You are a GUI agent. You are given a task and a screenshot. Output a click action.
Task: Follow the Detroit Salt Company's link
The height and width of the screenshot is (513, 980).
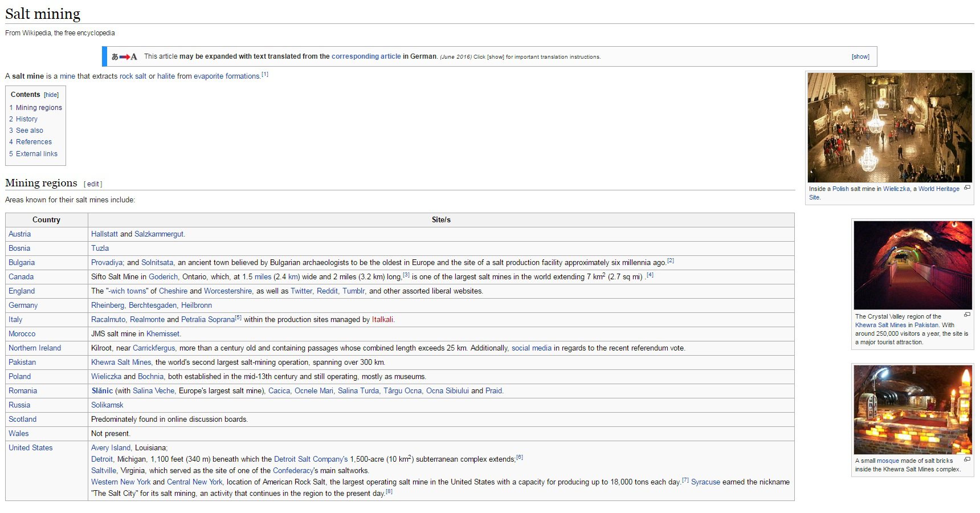click(311, 459)
